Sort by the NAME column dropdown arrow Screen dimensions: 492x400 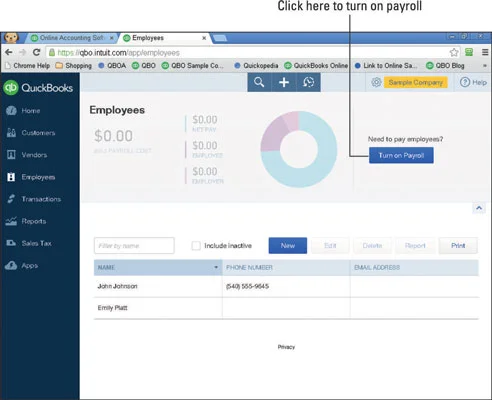tap(216, 267)
